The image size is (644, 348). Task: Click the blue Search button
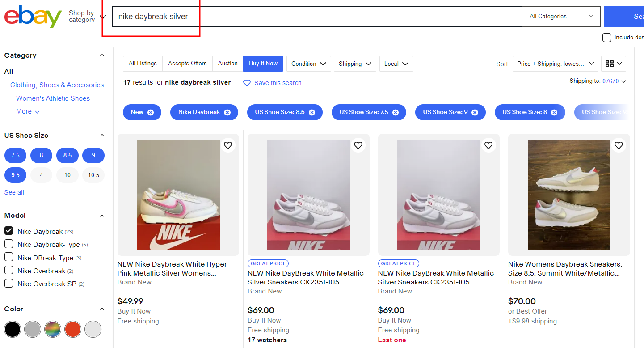tap(624, 17)
